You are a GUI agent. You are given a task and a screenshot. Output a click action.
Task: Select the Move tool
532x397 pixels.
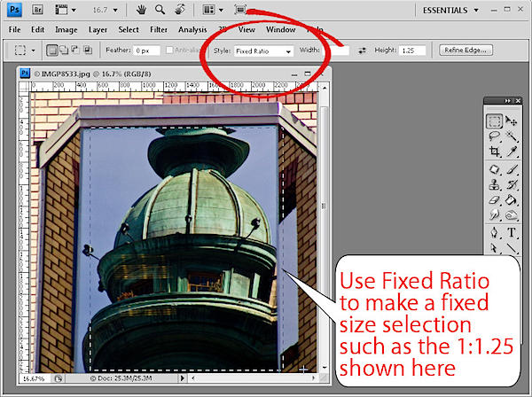click(x=511, y=121)
